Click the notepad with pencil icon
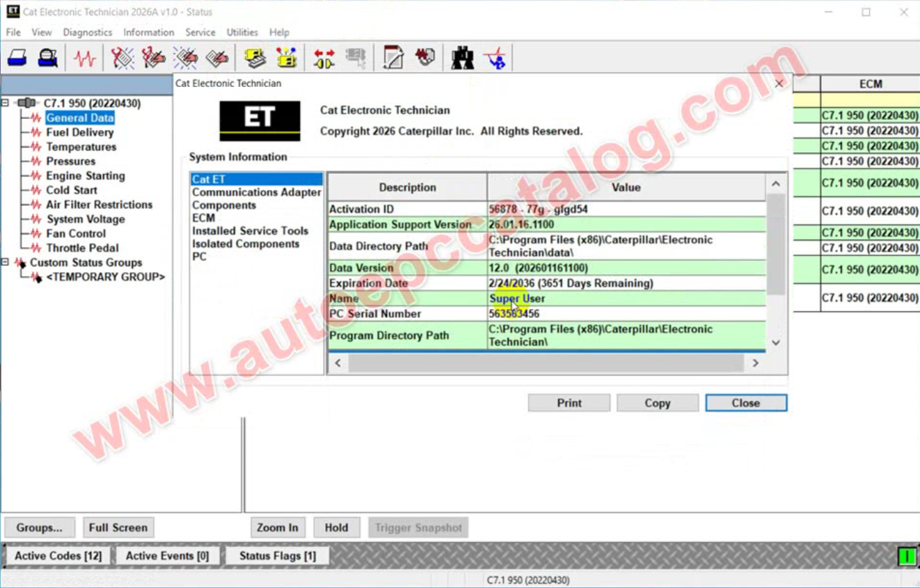The width and height of the screenshot is (920, 588). 393,58
